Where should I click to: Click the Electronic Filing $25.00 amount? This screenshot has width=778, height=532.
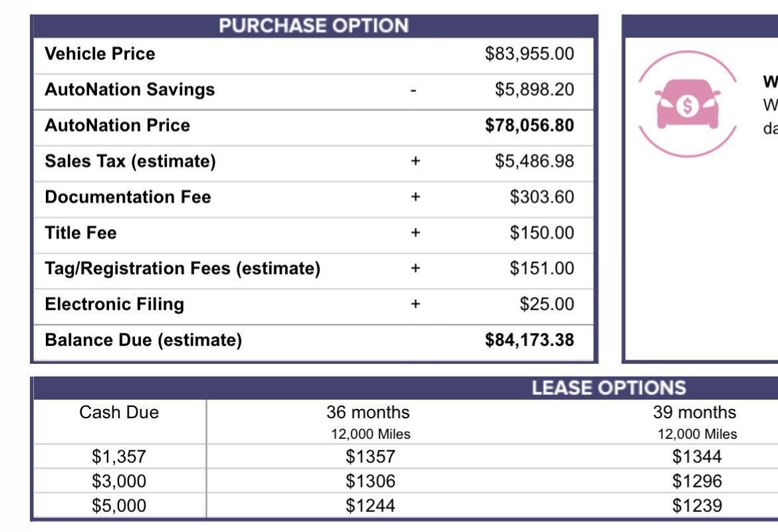coord(547,304)
